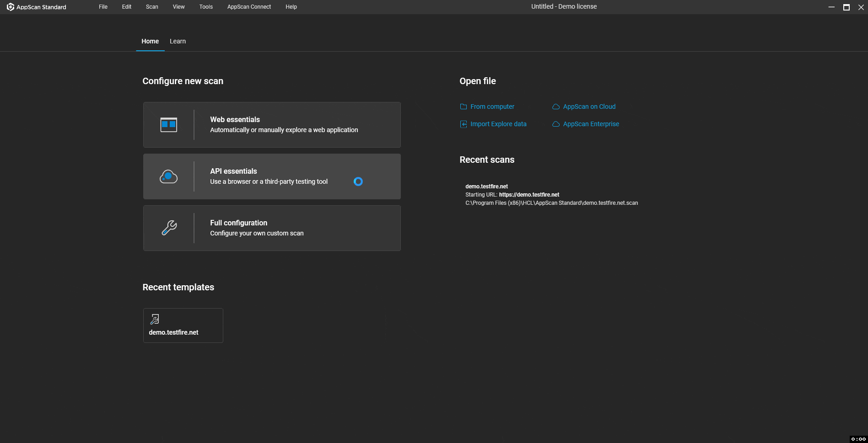Open AppScan Enterprise link
868x443 pixels.
(x=591, y=124)
